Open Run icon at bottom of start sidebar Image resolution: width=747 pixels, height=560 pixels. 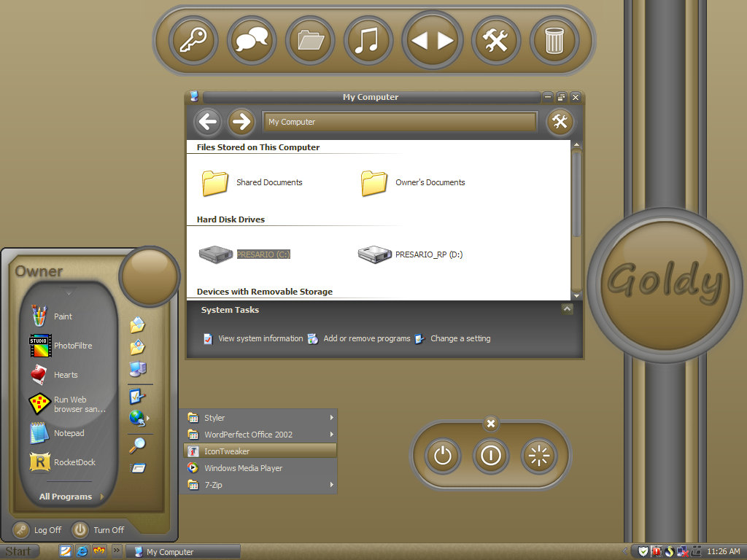click(x=138, y=468)
